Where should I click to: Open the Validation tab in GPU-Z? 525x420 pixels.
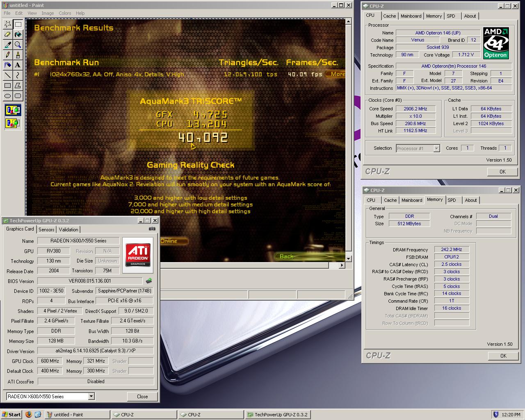point(68,230)
